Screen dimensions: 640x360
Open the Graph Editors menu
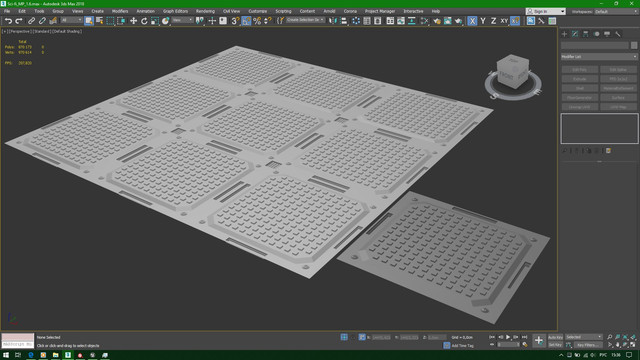176,11
